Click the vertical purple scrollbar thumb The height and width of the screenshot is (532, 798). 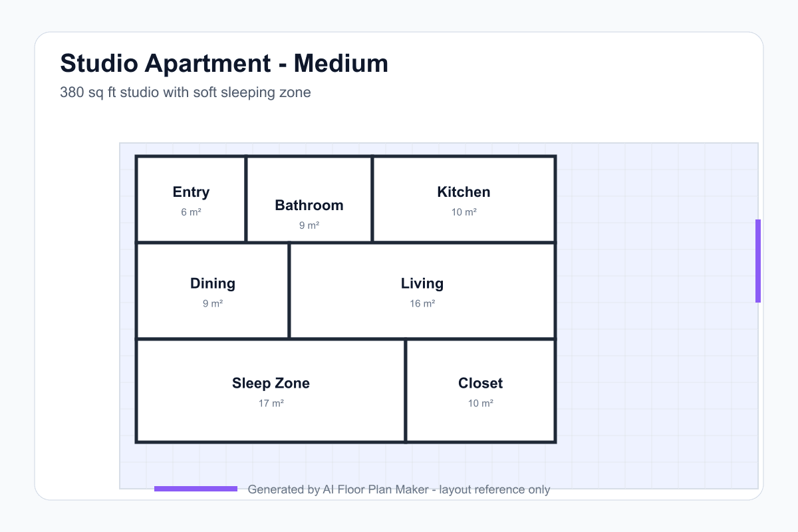(758, 261)
